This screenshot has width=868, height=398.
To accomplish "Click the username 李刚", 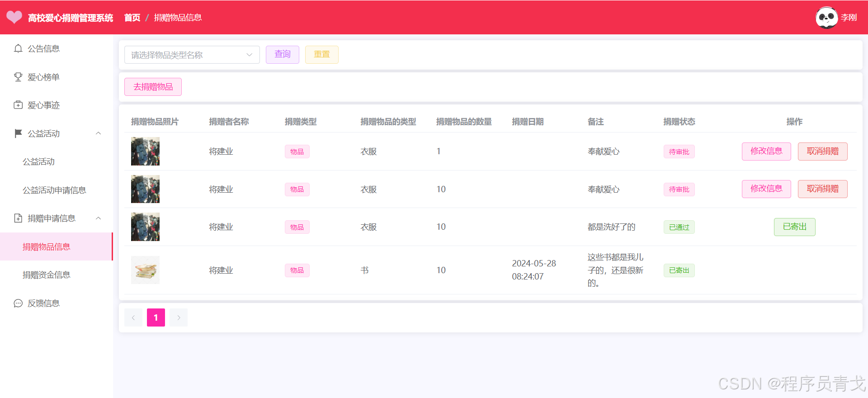I will (x=849, y=18).
